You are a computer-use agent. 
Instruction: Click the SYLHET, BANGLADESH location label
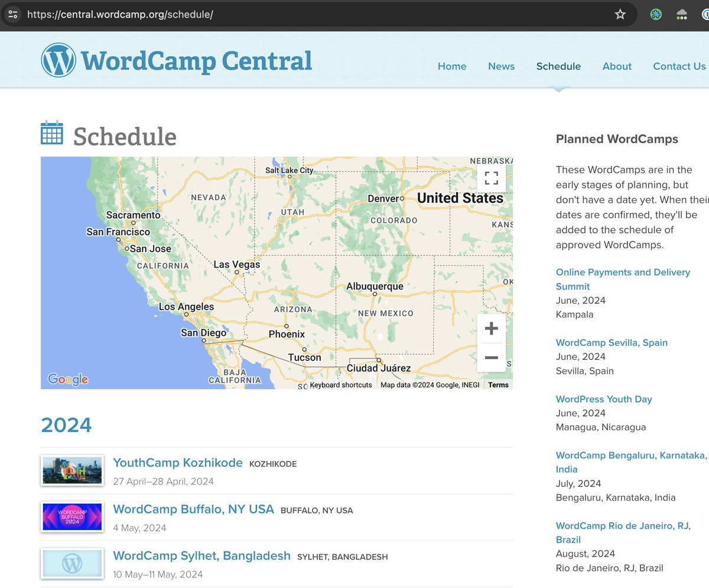tap(343, 557)
